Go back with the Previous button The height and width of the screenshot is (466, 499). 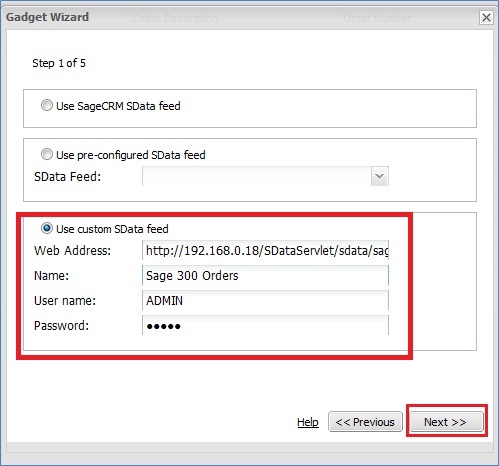pyautogui.click(x=365, y=422)
